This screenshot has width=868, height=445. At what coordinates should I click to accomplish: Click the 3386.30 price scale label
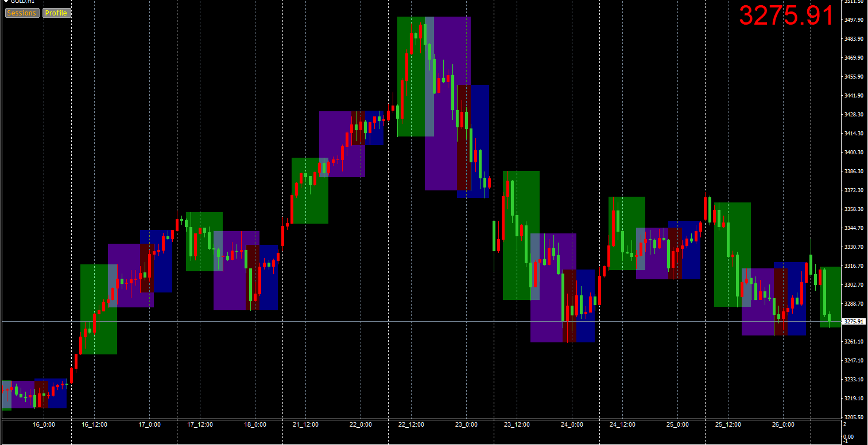(x=855, y=171)
